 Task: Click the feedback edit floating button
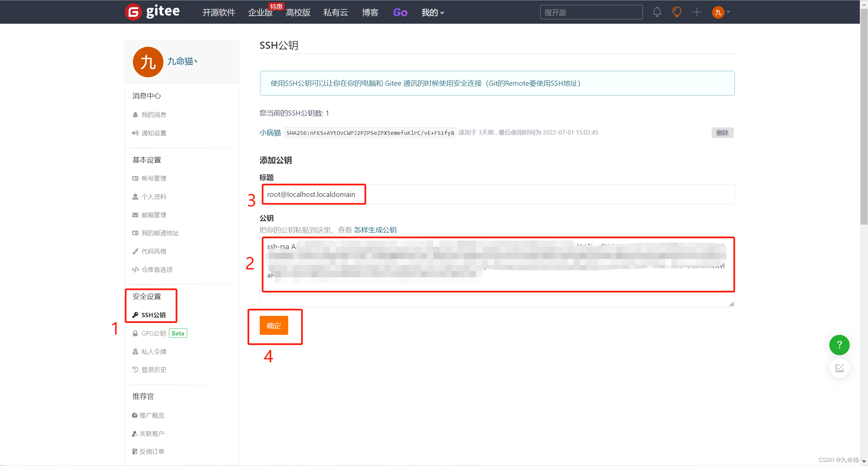point(839,368)
